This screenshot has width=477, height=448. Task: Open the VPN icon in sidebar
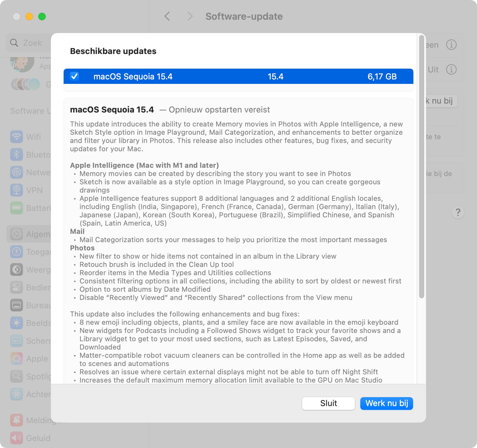pos(17,190)
